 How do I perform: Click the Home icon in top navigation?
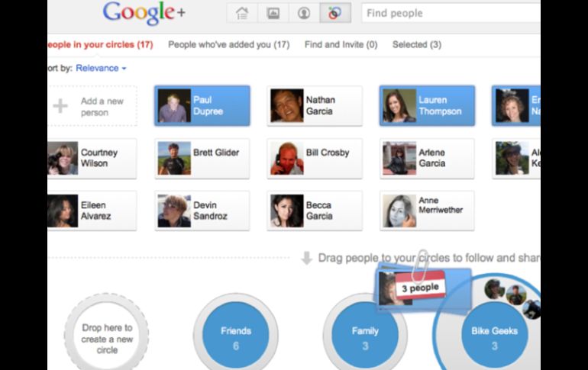pyautogui.click(x=242, y=13)
